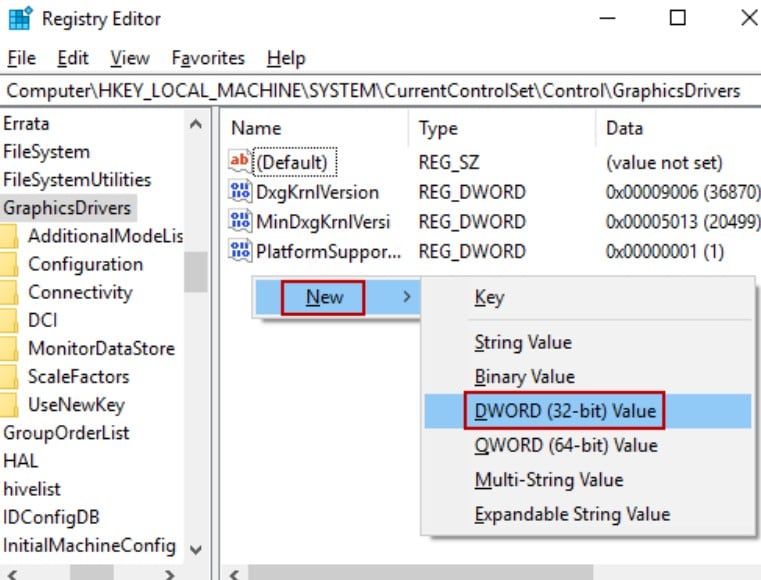Open the DCI subkey
761x580 pixels.
(x=42, y=321)
